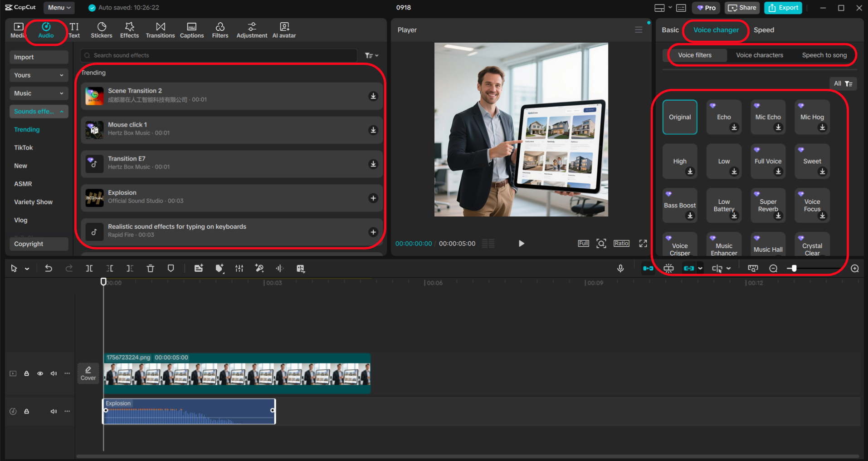The height and width of the screenshot is (461, 868).
Task: Click the microphone record voiceover icon
Action: (x=620, y=269)
